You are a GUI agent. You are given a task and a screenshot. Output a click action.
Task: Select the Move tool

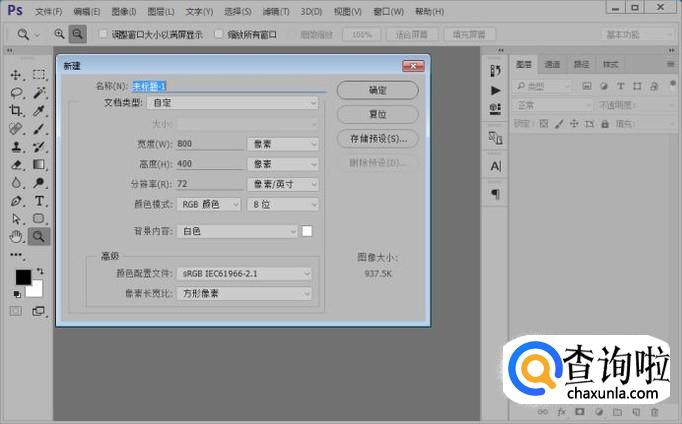(x=16, y=75)
